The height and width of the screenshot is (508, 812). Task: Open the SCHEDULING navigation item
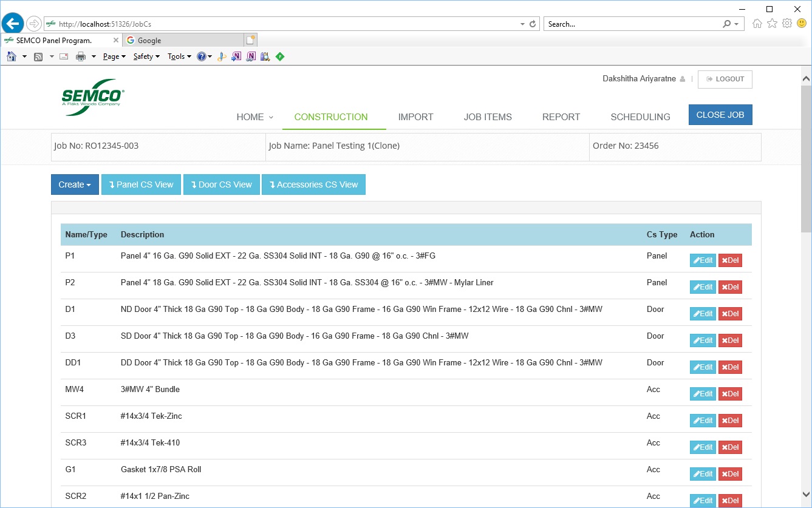click(x=640, y=117)
